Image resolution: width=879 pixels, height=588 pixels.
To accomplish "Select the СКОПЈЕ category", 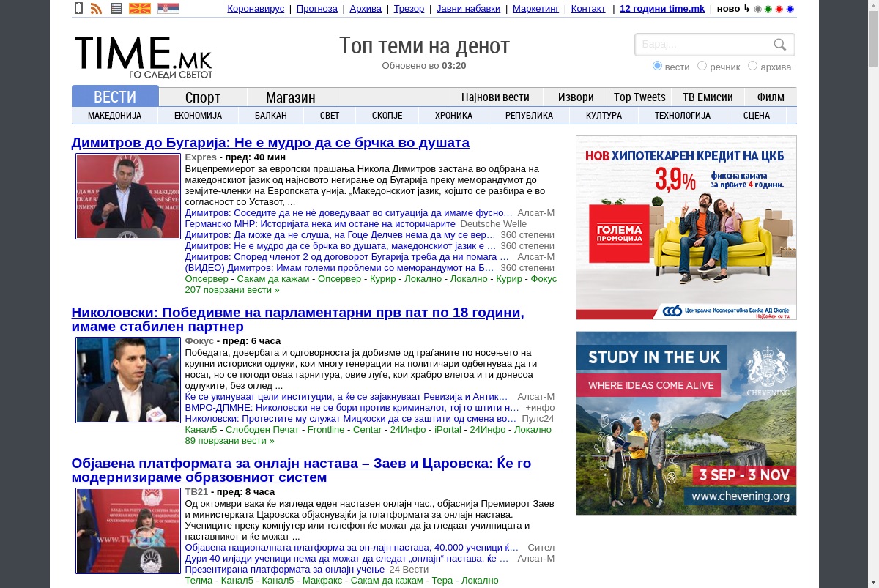I will tap(387, 116).
